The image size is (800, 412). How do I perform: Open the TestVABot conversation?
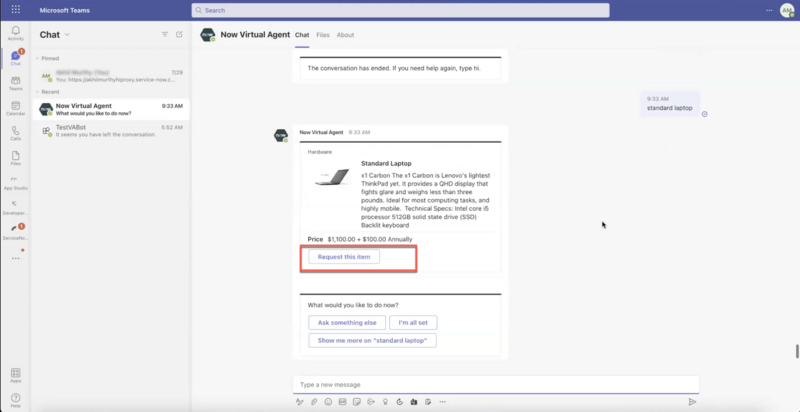[111, 131]
